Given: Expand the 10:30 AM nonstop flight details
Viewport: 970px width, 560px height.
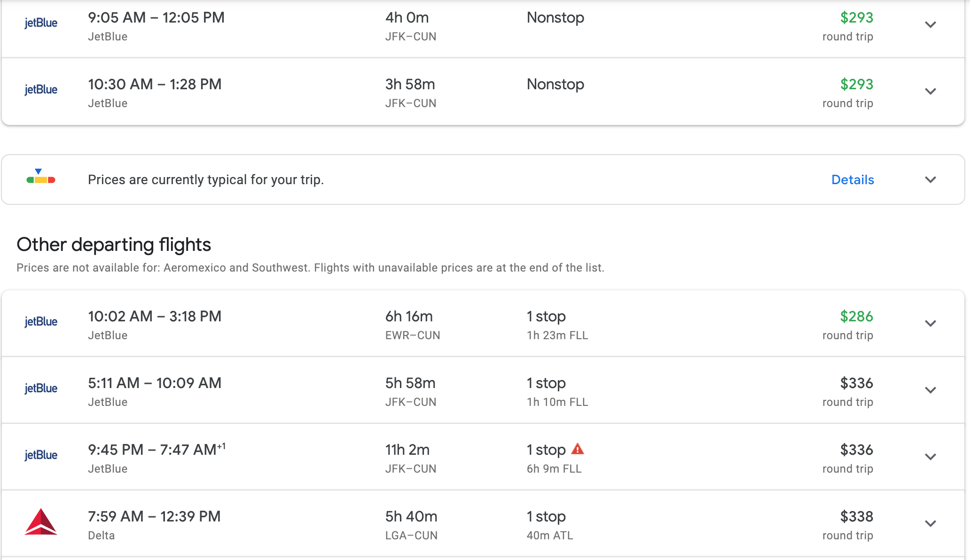Looking at the screenshot, I should point(931,92).
